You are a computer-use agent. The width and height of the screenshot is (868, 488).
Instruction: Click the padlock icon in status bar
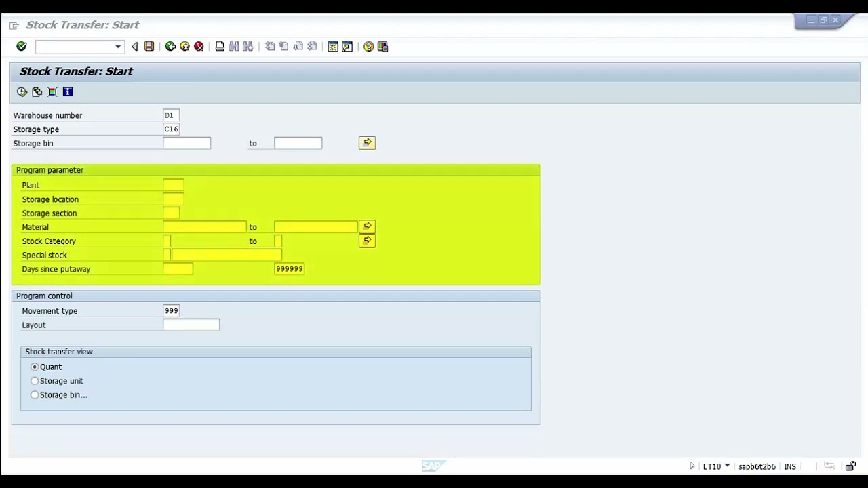coord(850,466)
